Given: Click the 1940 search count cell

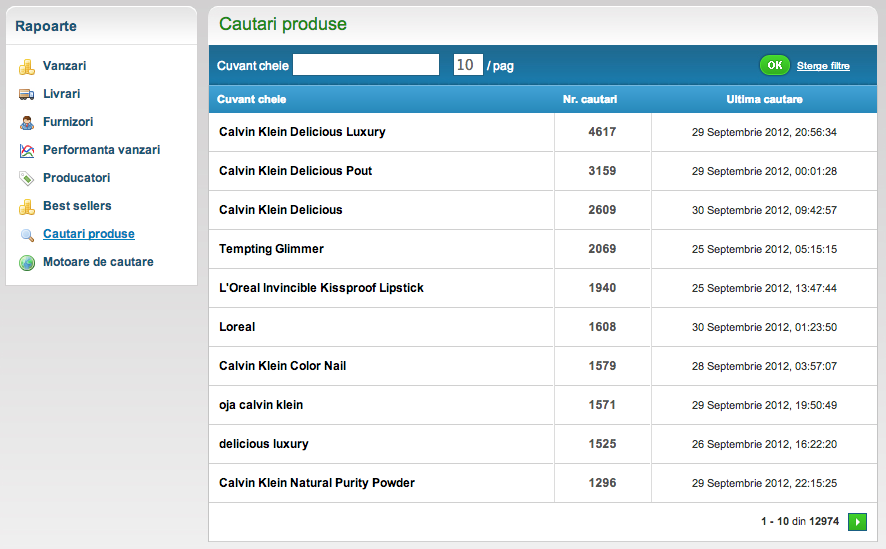Looking at the screenshot, I should 602,288.
